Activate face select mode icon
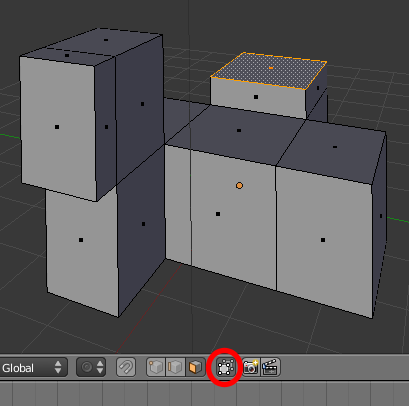 point(195,367)
